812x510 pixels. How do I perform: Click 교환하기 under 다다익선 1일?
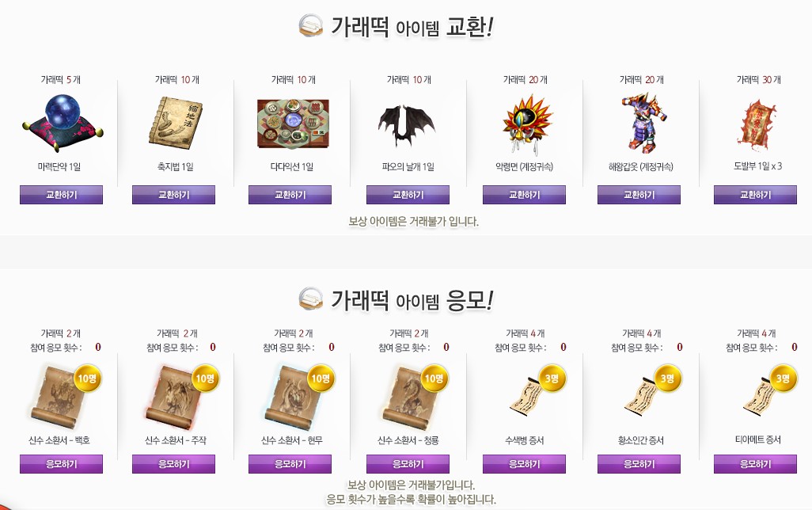290,195
